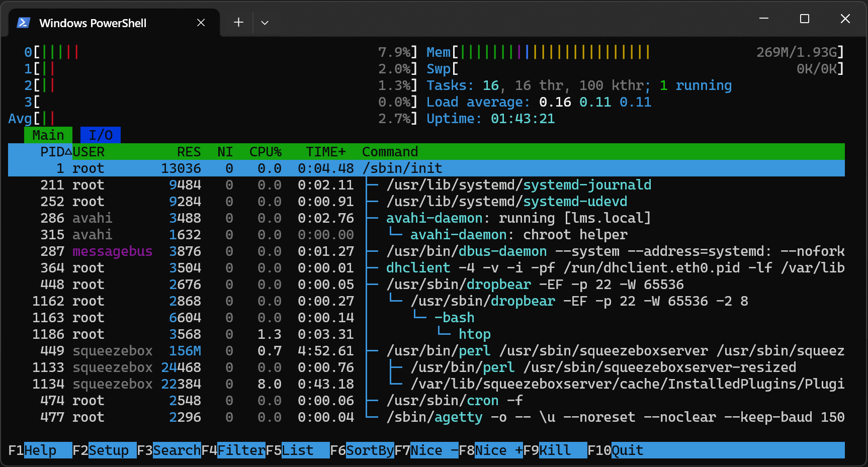Close the Windows PowerShell tab
This screenshot has width=868, height=467.
(201, 23)
